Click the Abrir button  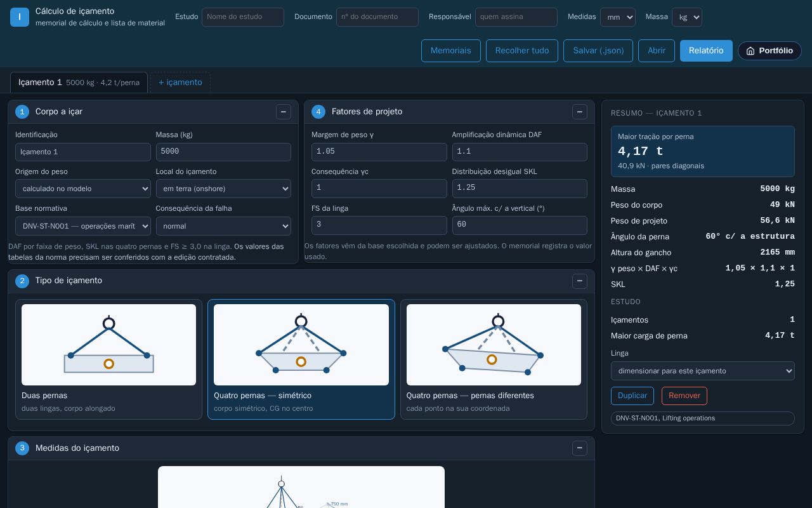pos(657,51)
